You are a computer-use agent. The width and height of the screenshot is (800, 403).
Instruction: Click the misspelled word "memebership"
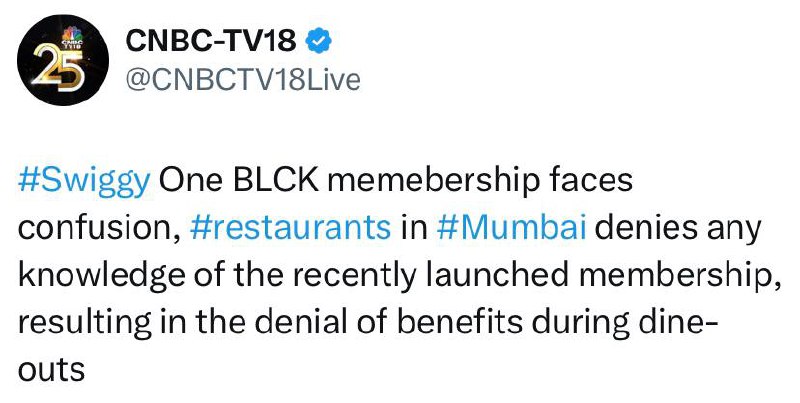433,182
